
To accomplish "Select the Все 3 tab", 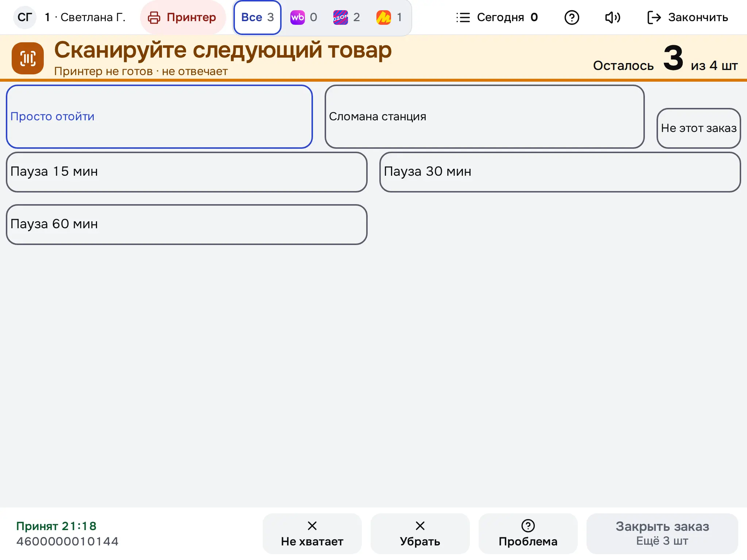I will [258, 17].
